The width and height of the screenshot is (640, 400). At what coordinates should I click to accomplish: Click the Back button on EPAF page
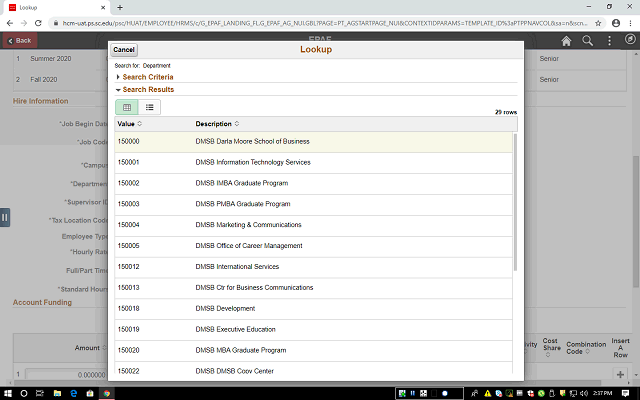(x=20, y=41)
